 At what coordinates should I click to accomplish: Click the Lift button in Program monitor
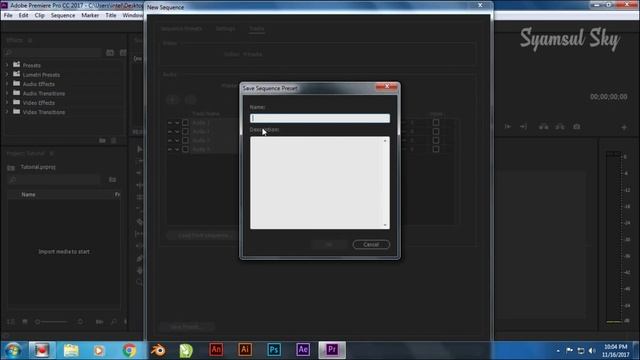point(543,127)
